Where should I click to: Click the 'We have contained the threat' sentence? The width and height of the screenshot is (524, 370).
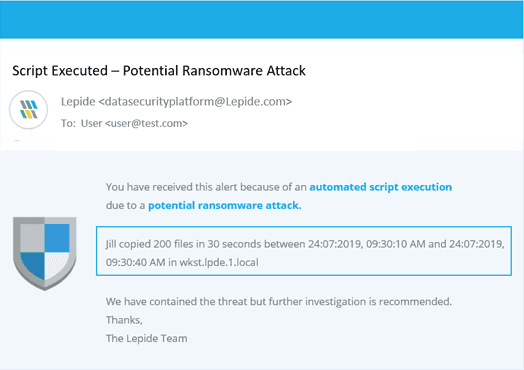(x=279, y=301)
